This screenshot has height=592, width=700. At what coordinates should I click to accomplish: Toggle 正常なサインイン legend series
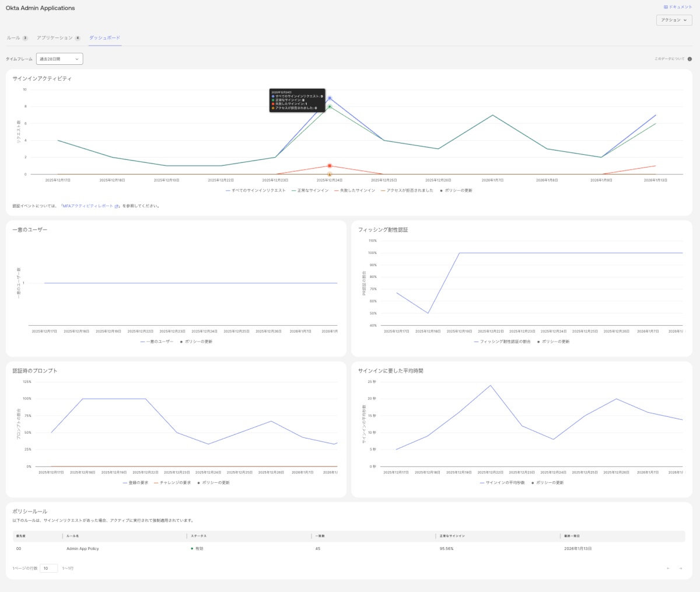[310, 190]
